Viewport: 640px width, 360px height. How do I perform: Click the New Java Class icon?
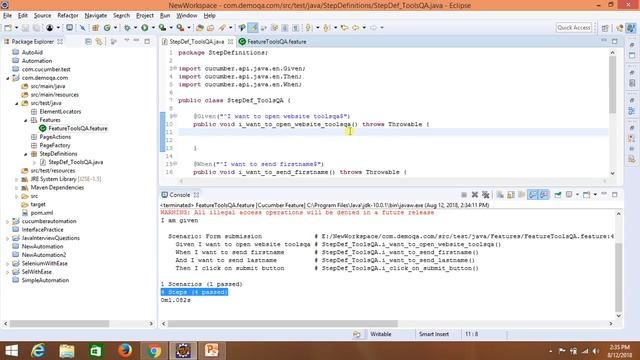point(107,28)
